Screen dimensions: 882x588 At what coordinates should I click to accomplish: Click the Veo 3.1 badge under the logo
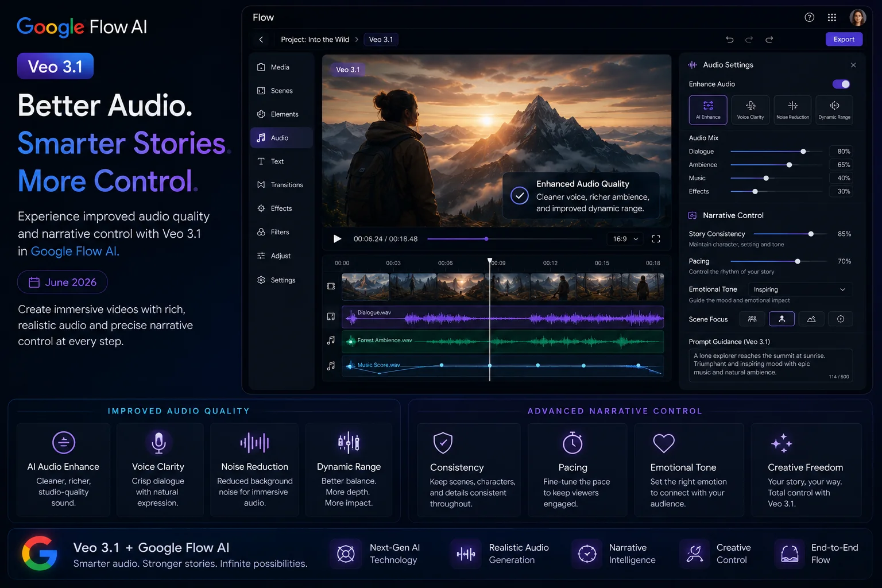click(x=55, y=66)
